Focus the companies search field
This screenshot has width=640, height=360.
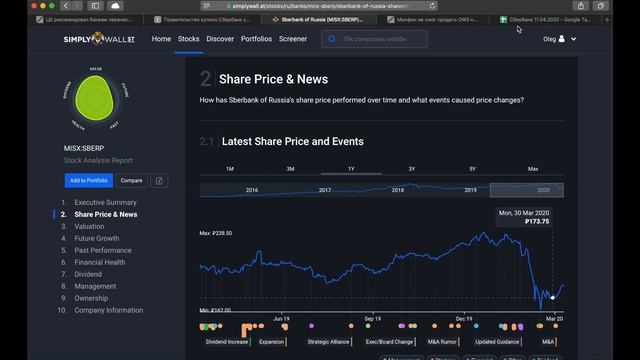(374, 39)
